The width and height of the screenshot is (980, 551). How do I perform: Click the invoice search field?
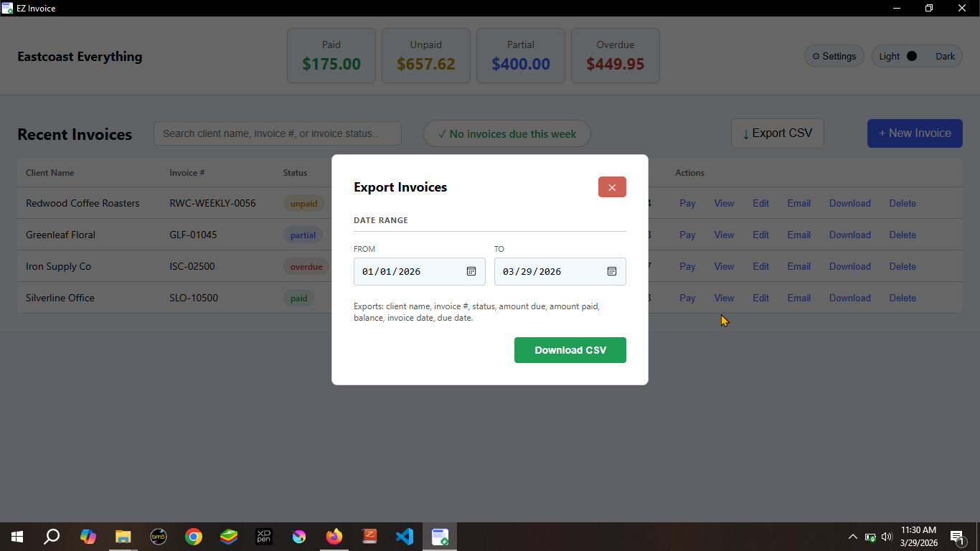277,133
